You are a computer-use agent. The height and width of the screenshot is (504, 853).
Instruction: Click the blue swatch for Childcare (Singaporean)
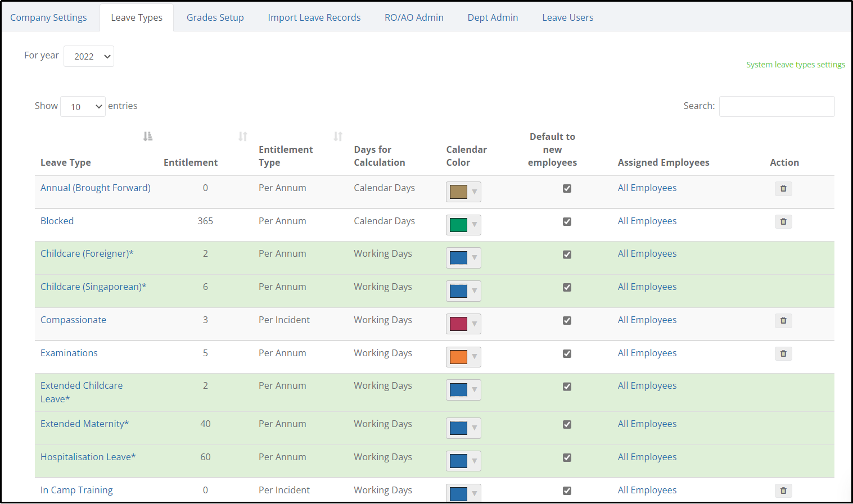[458, 291]
